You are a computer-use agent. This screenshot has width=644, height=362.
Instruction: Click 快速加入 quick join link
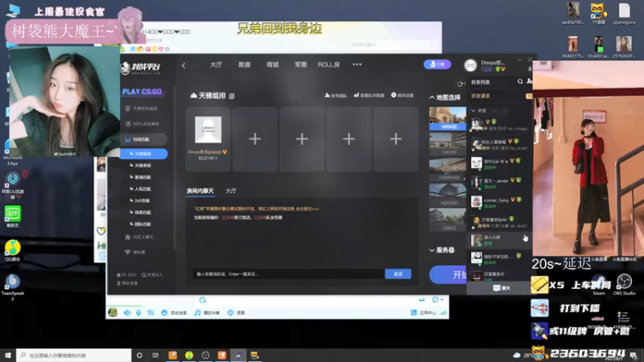click(152, 275)
